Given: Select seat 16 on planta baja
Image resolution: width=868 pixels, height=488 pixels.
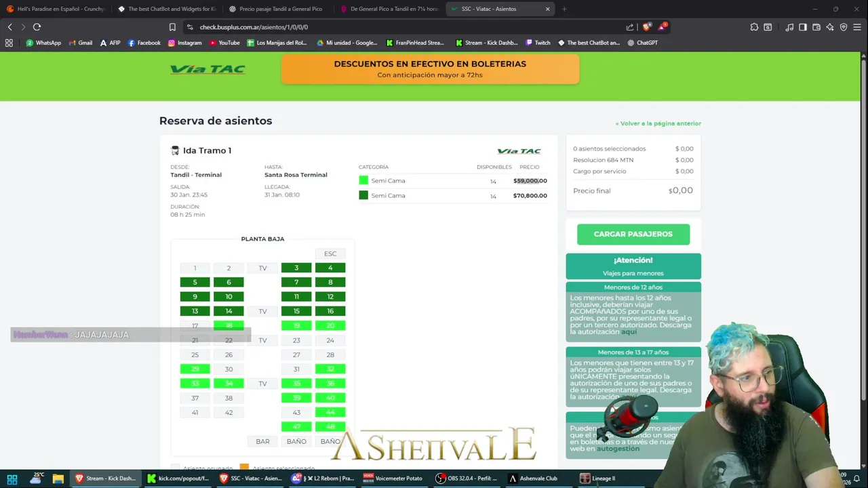Looking at the screenshot, I should (x=330, y=311).
